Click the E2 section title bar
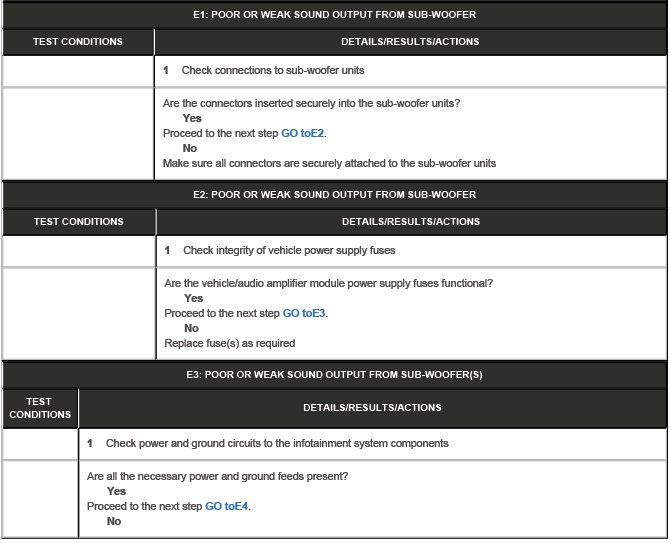Screen dimensions: 670x543 pyautogui.click(x=334, y=194)
